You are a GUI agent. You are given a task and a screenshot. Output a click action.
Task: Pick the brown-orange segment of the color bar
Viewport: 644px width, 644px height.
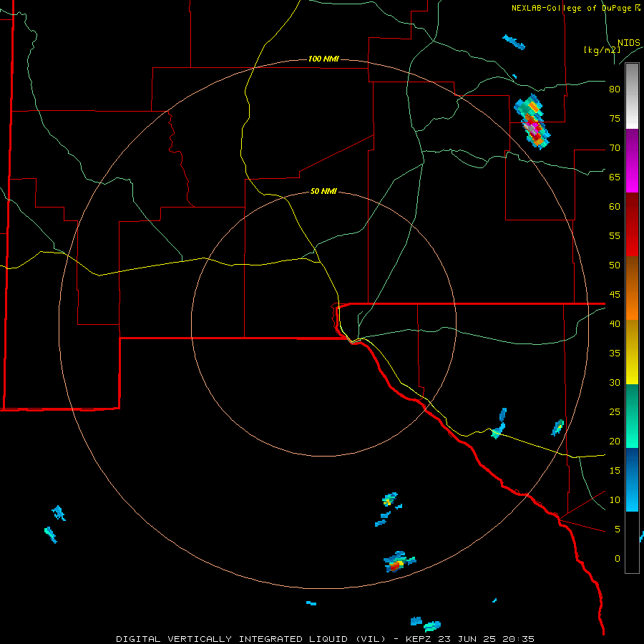coord(632,288)
